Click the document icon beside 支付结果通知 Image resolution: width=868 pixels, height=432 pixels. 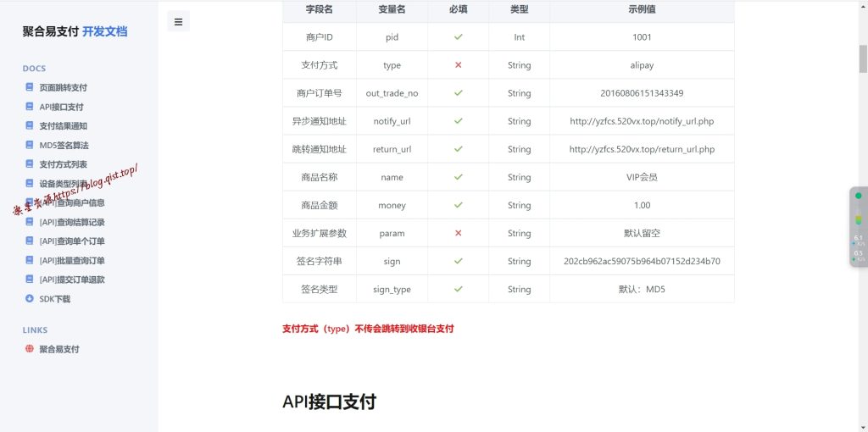(x=30, y=126)
